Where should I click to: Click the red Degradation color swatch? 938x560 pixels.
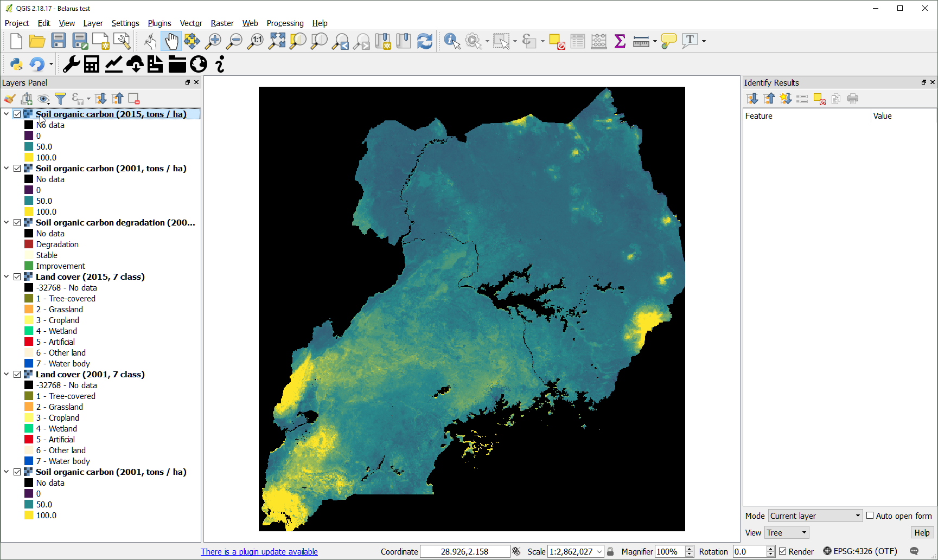[x=29, y=244]
